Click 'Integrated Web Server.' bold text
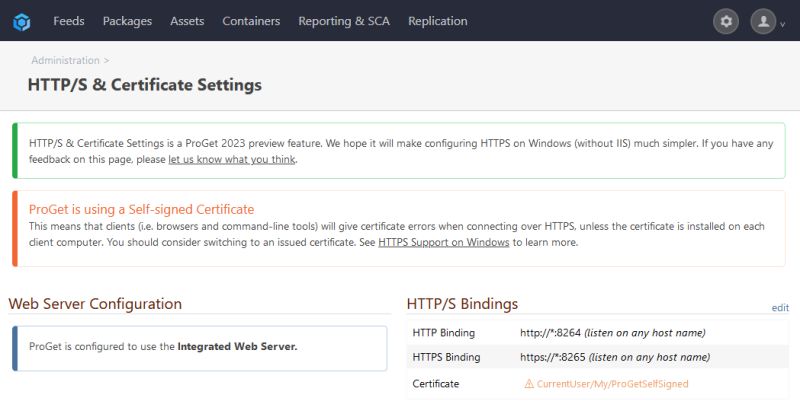Viewport: 800px width, 417px height. coord(237,347)
